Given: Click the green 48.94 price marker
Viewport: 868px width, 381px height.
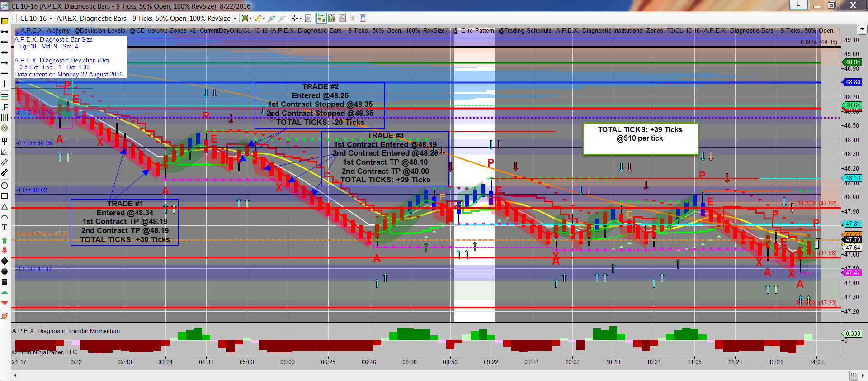Looking at the screenshot, I should [x=853, y=62].
